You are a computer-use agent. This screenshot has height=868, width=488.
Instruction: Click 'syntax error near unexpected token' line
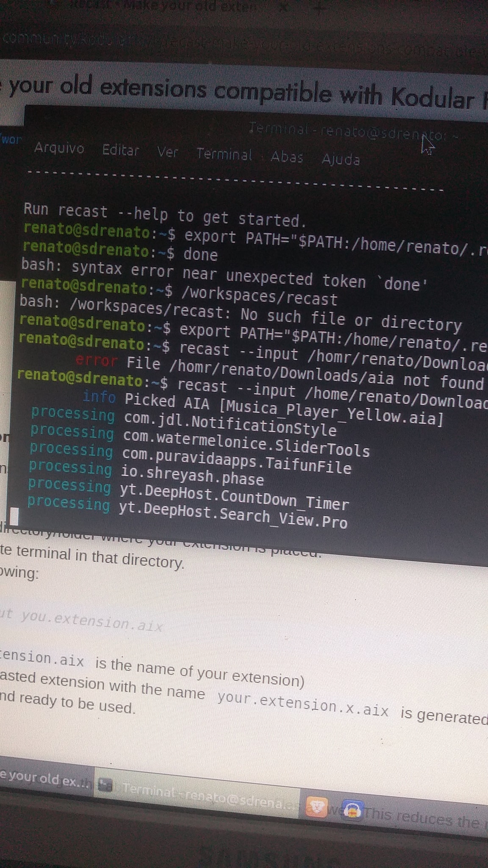[224, 275]
